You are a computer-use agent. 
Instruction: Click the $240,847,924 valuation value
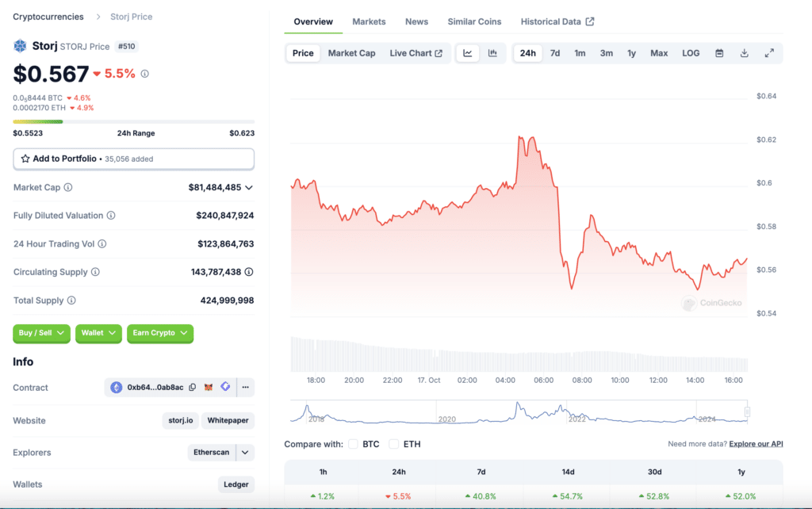click(x=224, y=216)
